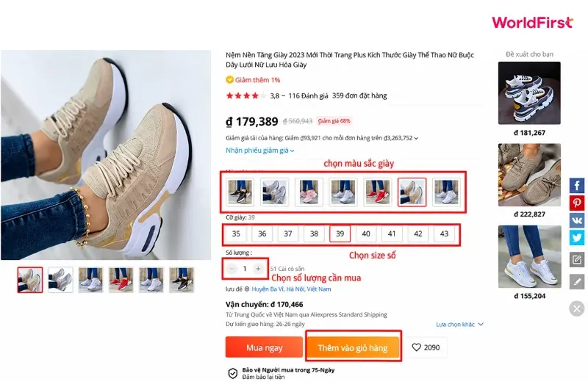Expand Nhận phiếu giảm giá coupon dropdown
This screenshot has height=387, width=588.
click(260, 151)
